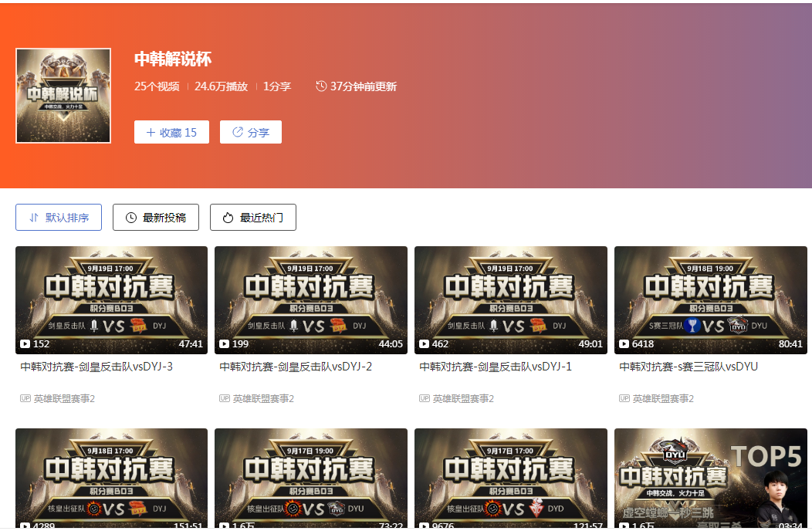Viewport: 812px width, 531px height.
Task: Click the play-count icon beside 199
Action: pos(225,344)
